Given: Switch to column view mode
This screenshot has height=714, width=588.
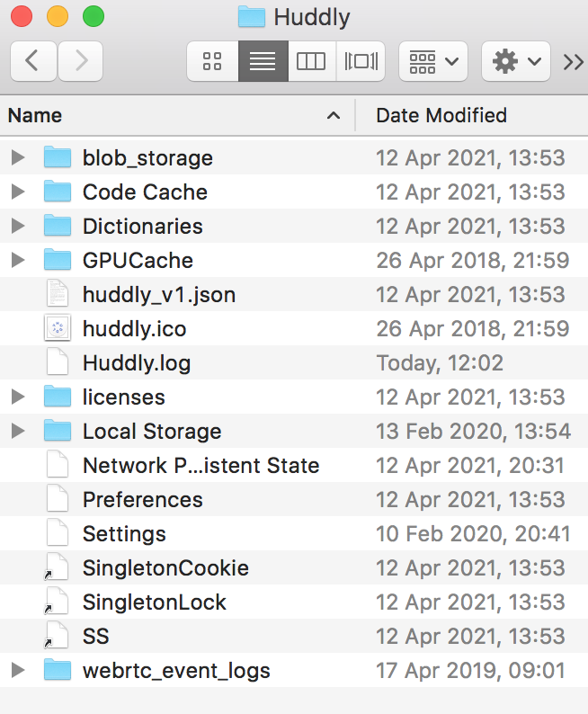Looking at the screenshot, I should 312,61.
